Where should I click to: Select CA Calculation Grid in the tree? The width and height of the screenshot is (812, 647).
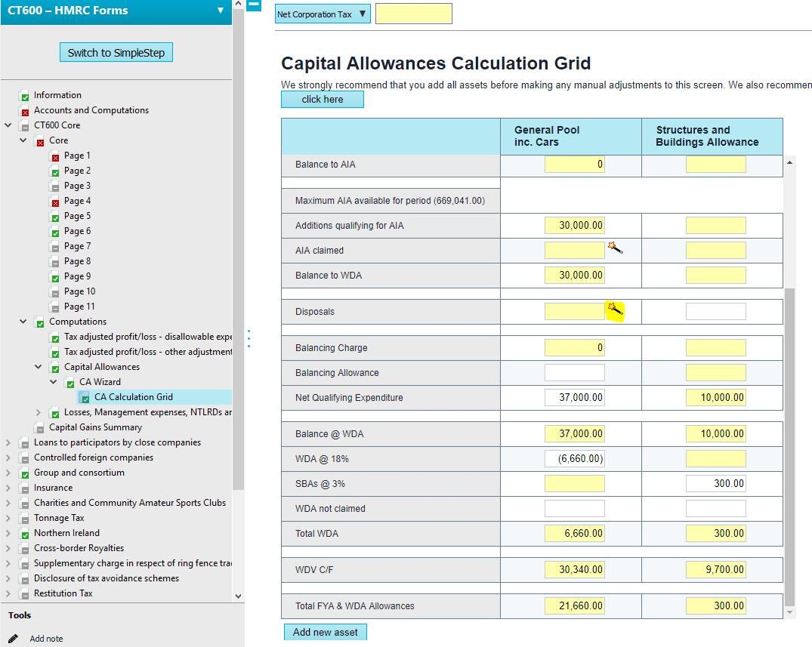click(x=133, y=397)
